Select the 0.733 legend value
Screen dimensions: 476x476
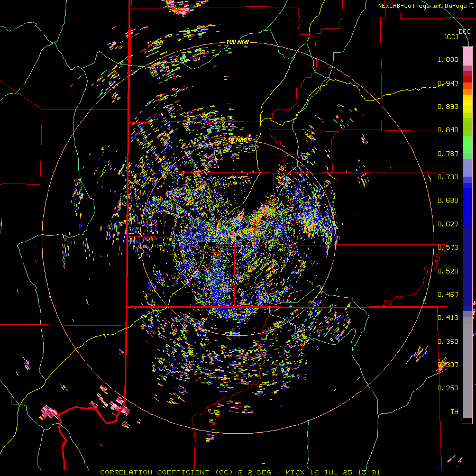click(448, 177)
